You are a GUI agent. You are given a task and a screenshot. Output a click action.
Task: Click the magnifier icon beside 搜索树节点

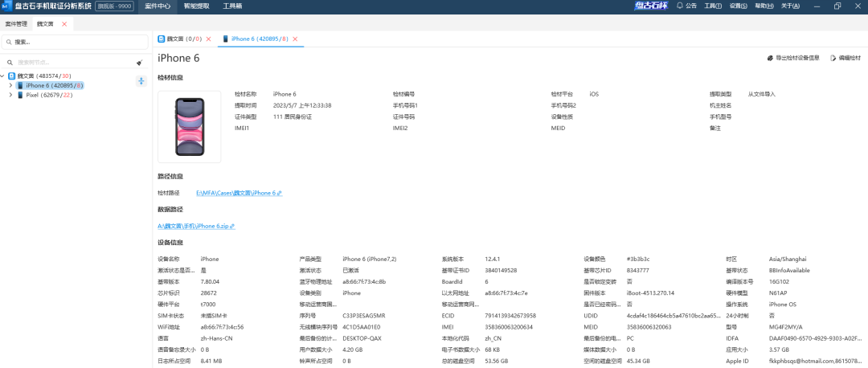pyautogui.click(x=10, y=63)
